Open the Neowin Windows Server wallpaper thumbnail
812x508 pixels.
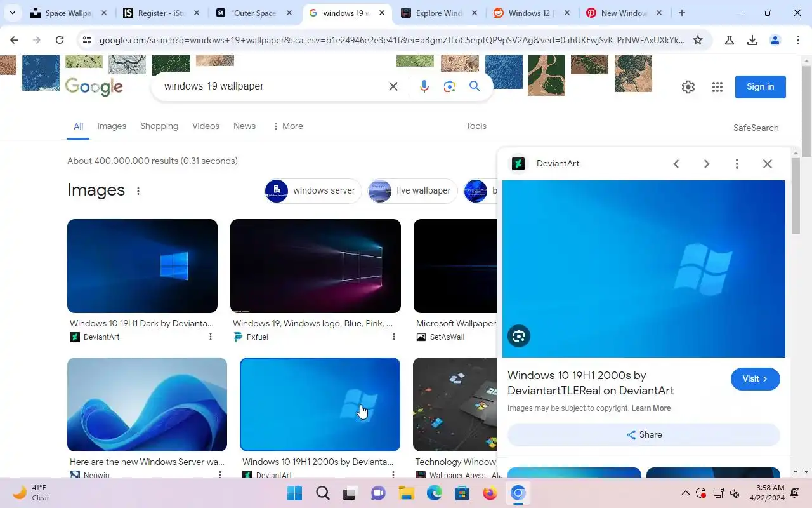pyautogui.click(x=147, y=404)
